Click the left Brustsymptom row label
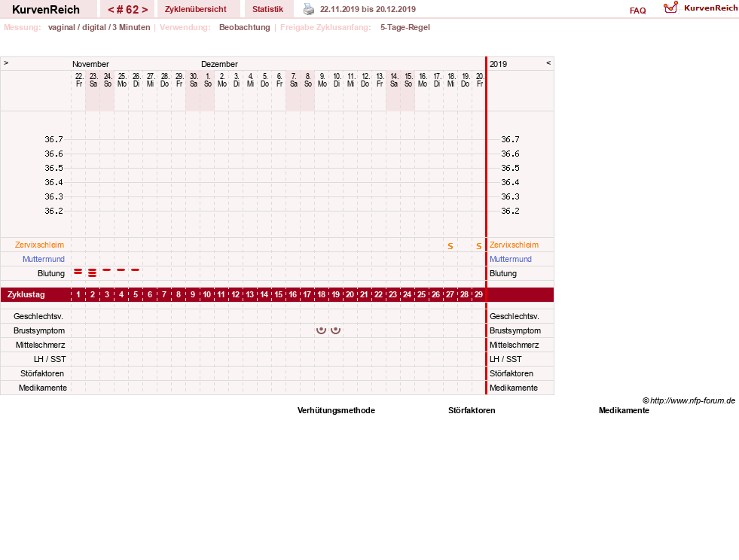 click(39, 330)
